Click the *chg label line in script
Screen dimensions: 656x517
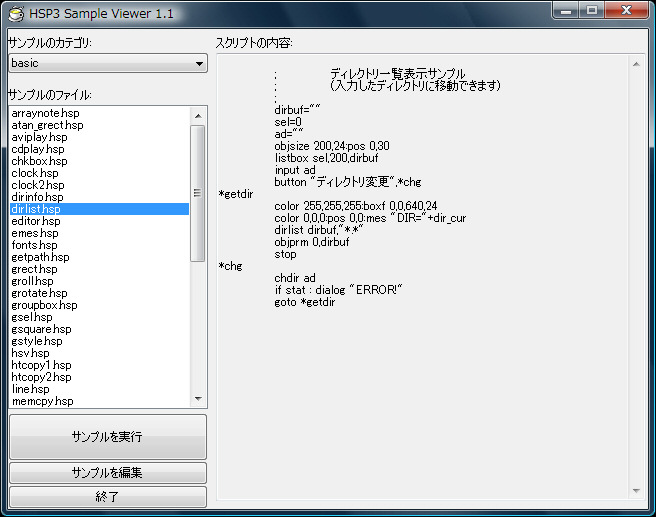[x=231, y=266]
